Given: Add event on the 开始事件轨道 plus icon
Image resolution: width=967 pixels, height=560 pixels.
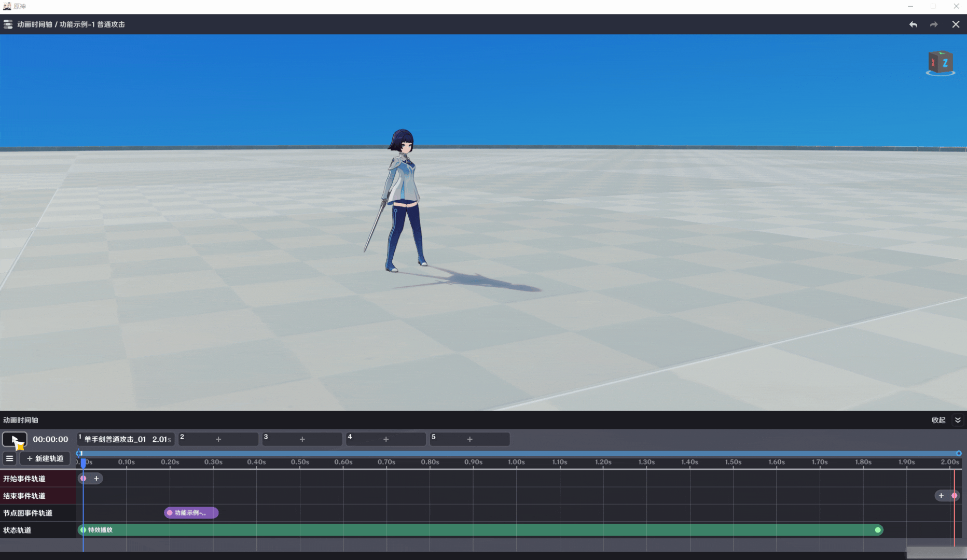Looking at the screenshot, I should pyautogui.click(x=96, y=479).
